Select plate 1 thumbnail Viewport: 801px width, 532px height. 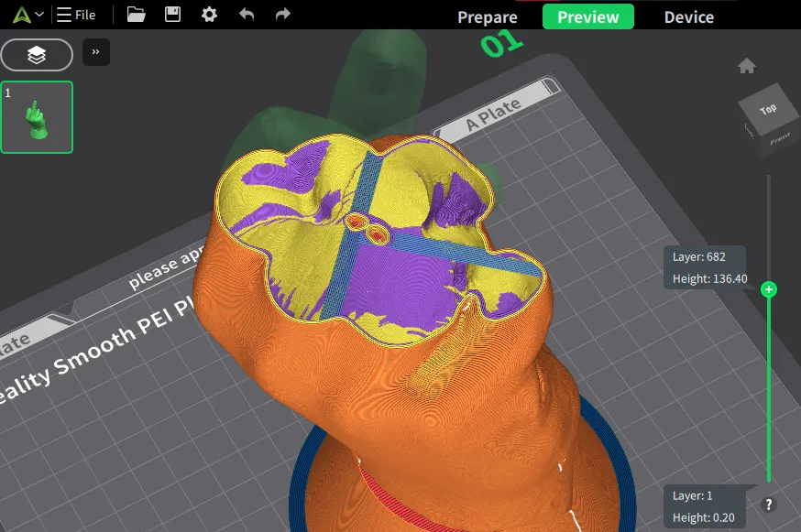(x=37, y=117)
